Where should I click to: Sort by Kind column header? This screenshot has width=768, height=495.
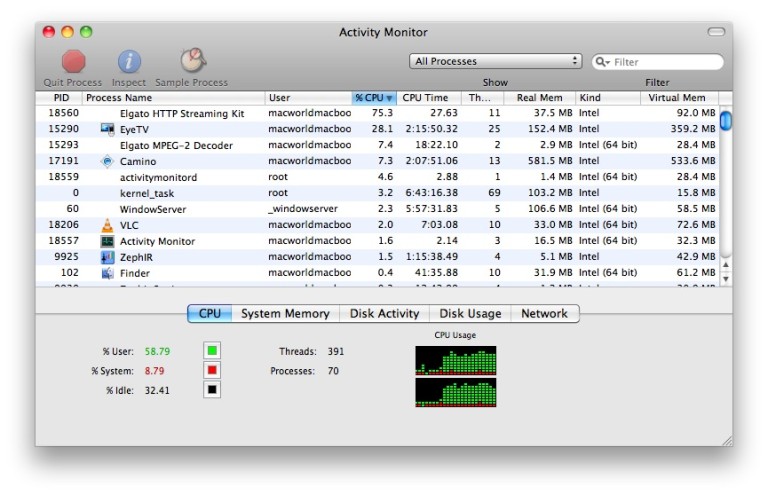click(608, 97)
